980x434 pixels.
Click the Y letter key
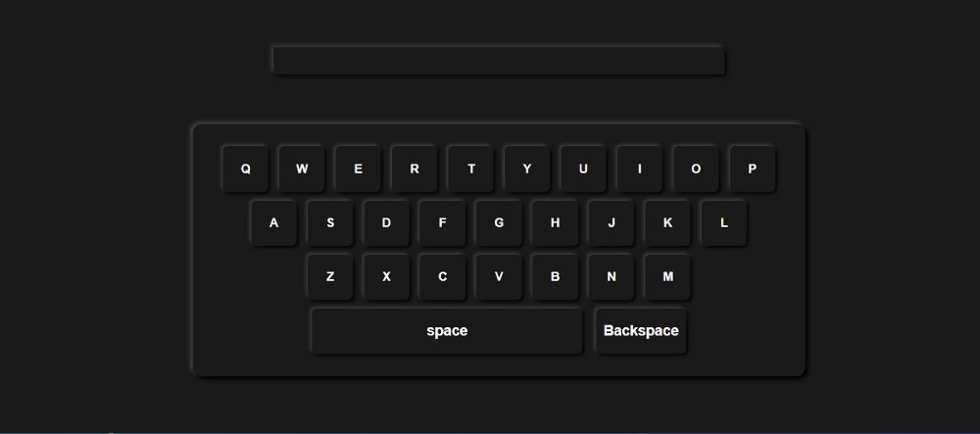click(527, 169)
